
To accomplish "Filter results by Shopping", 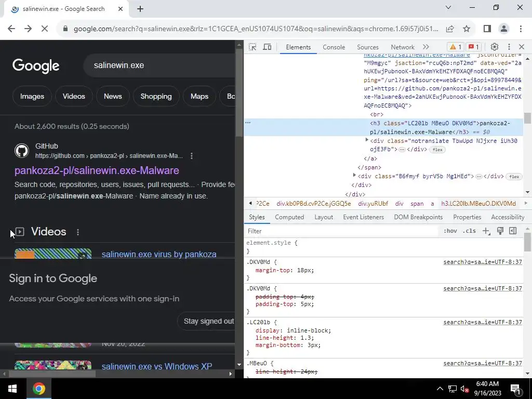I will (156, 96).
